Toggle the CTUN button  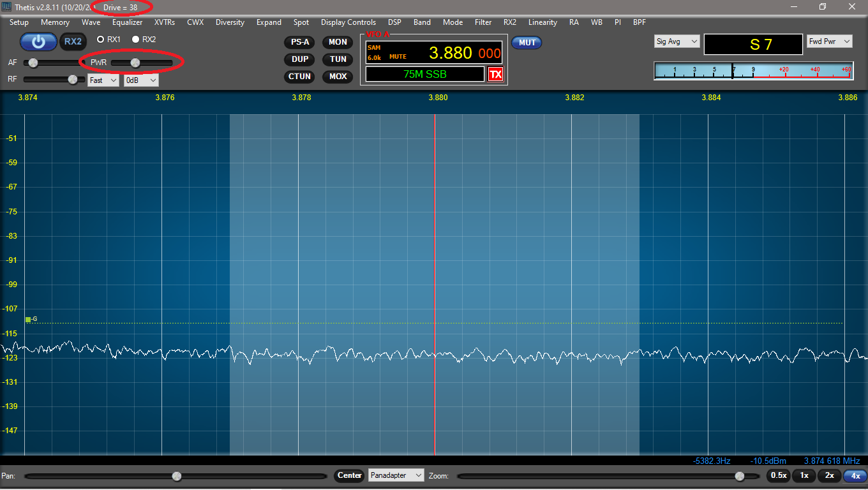point(300,77)
